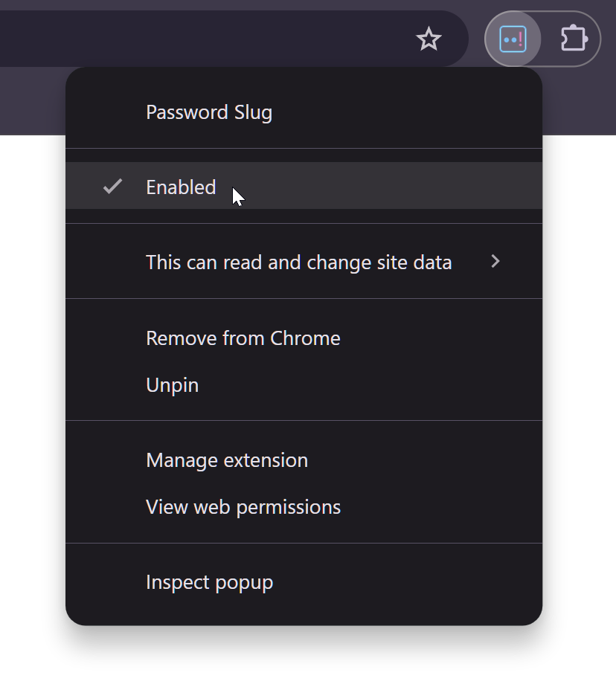The height and width of the screenshot is (690, 616).
Task: Unpin Password Slug from the toolbar
Action: [173, 385]
